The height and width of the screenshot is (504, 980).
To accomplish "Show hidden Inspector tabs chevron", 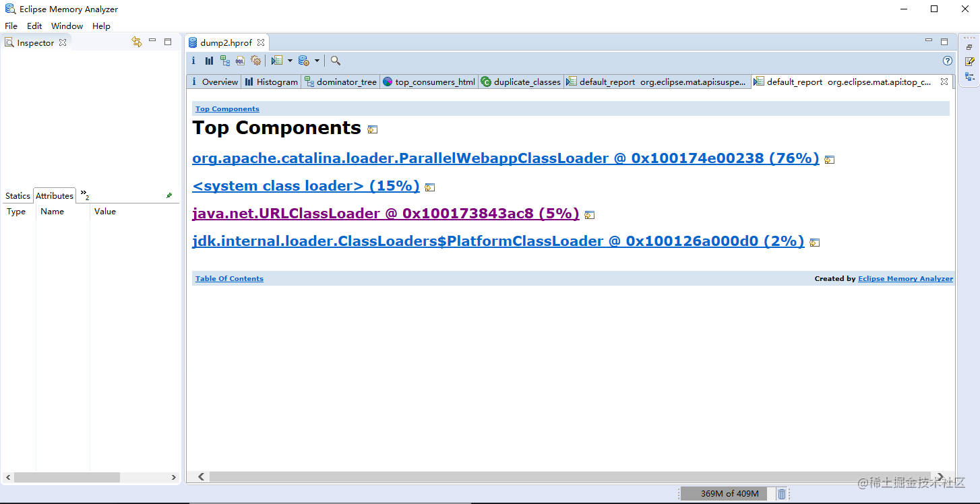I will [84, 195].
